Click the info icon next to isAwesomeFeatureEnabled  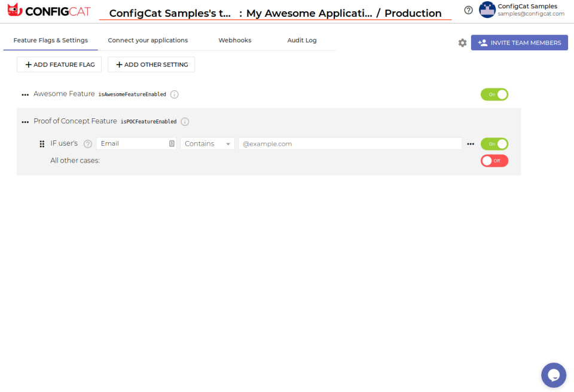click(173, 94)
